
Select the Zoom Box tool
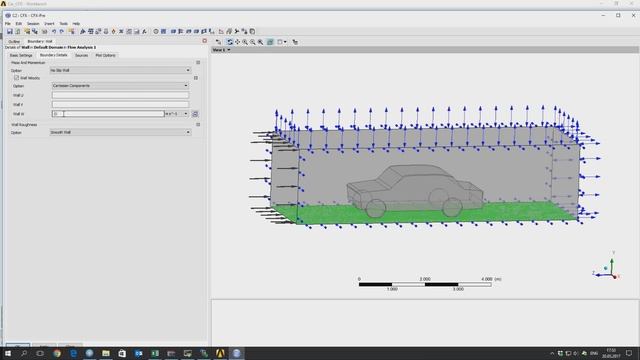click(260, 42)
